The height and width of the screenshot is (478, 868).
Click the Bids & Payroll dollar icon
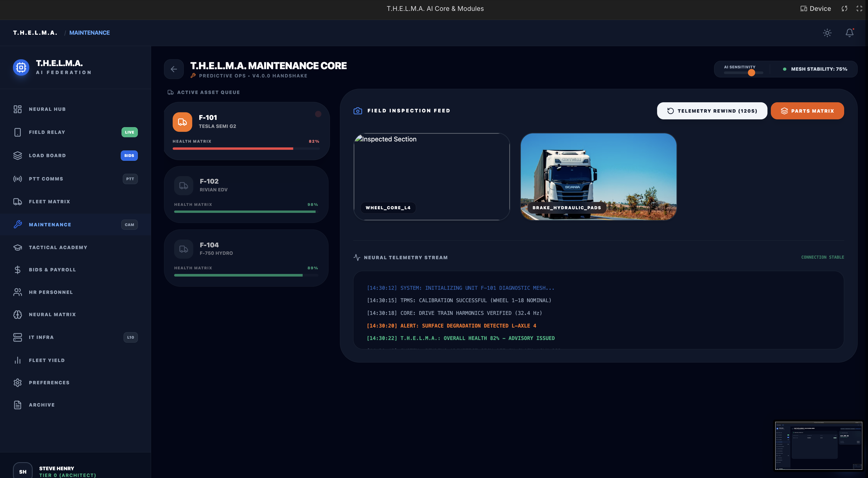(18, 270)
